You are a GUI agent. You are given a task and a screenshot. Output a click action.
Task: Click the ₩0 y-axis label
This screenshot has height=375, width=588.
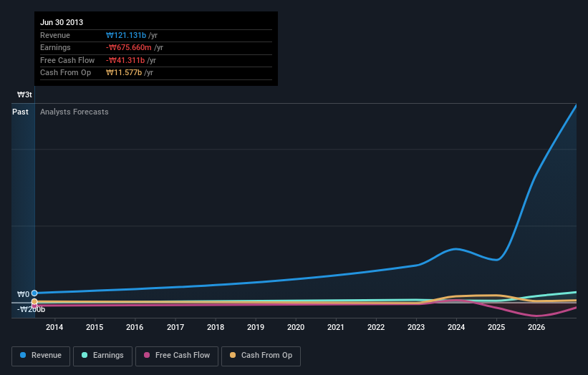pos(23,294)
